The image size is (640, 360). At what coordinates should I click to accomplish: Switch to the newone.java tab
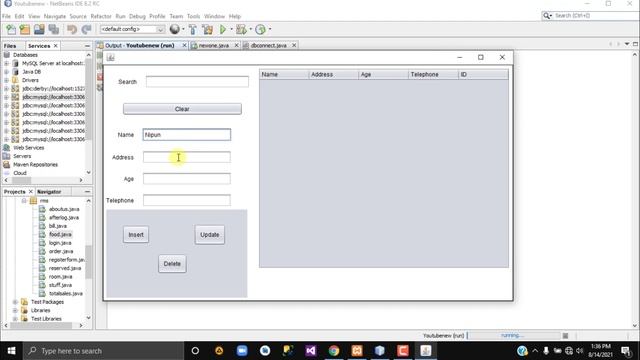point(214,45)
